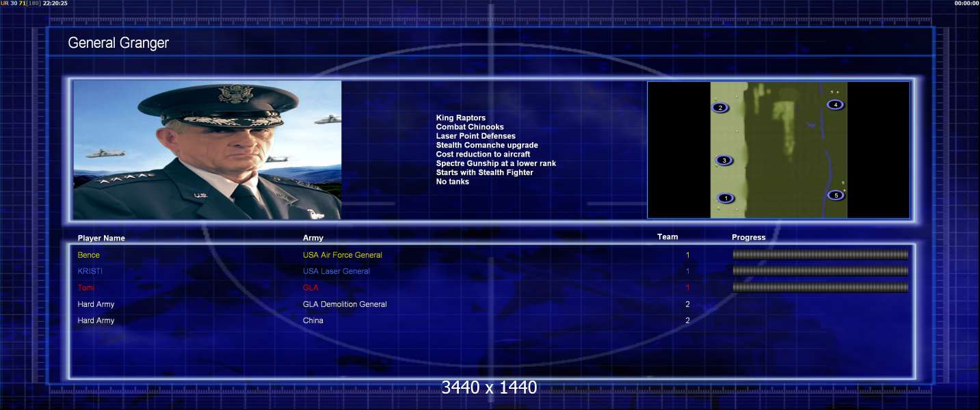The height and width of the screenshot is (410, 980).
Task: Click Tomi's GLA army text
Action: coord(310,288)
